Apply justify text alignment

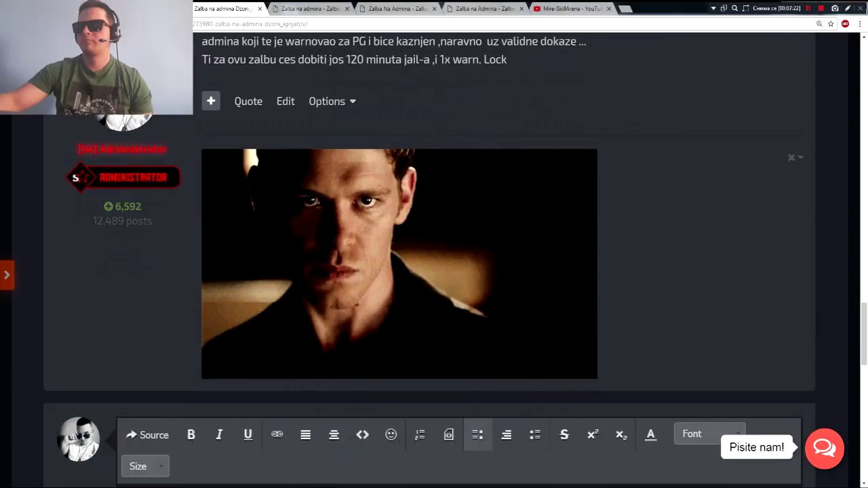[x=306, y=434]
